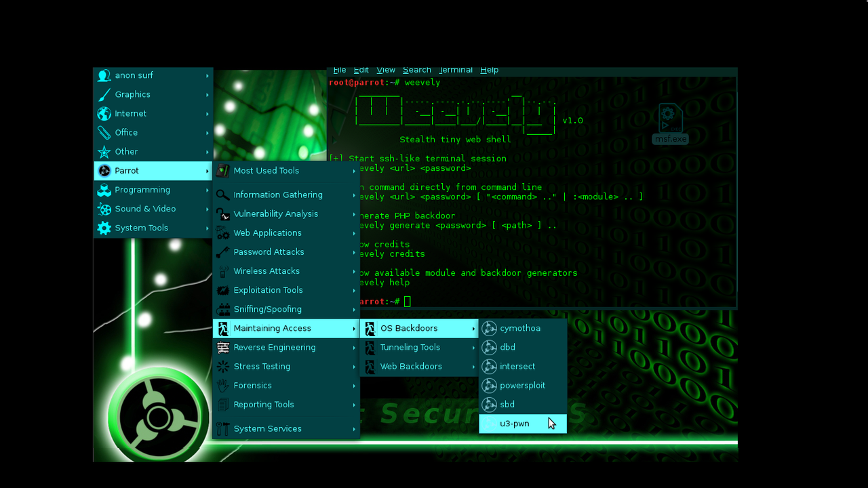Open the terminal Edit menu
Screen dimensions: 868x488
(361, 70)
